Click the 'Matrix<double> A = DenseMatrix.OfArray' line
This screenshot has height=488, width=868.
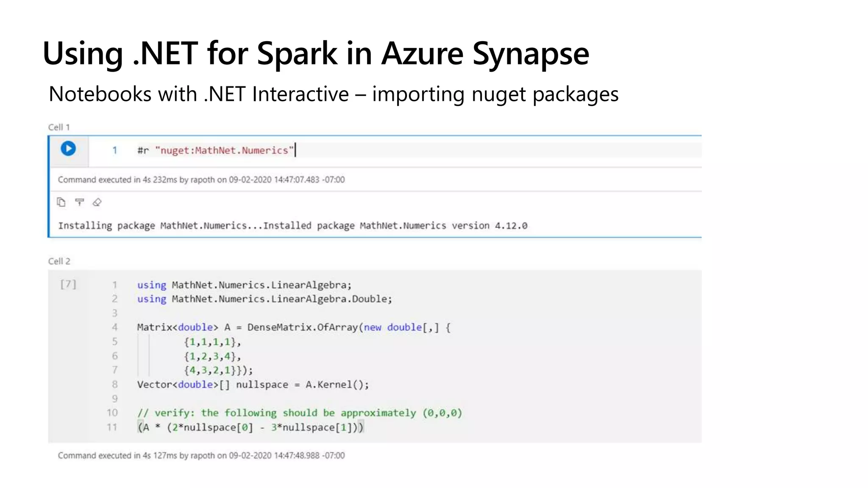(x=294, y=327)
